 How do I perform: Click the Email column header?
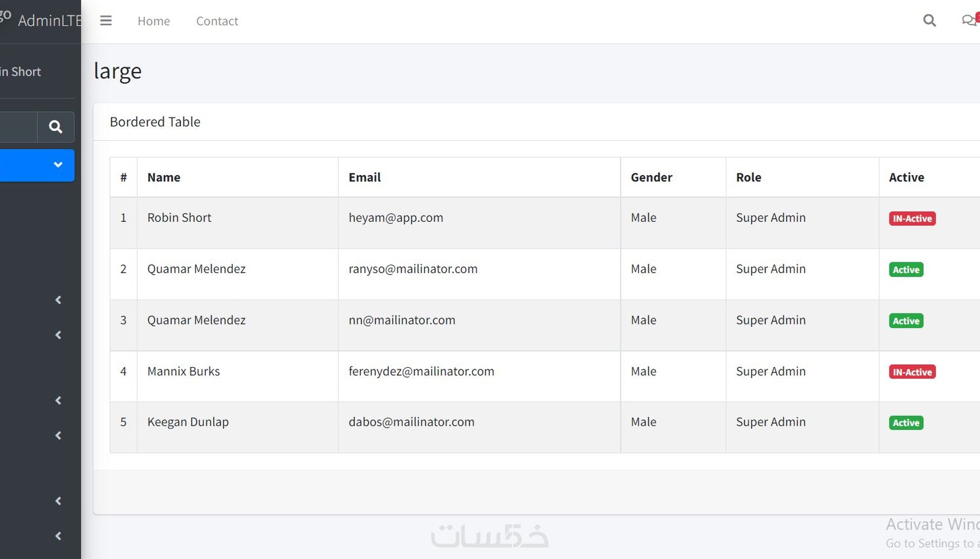(x=364, y=177)
